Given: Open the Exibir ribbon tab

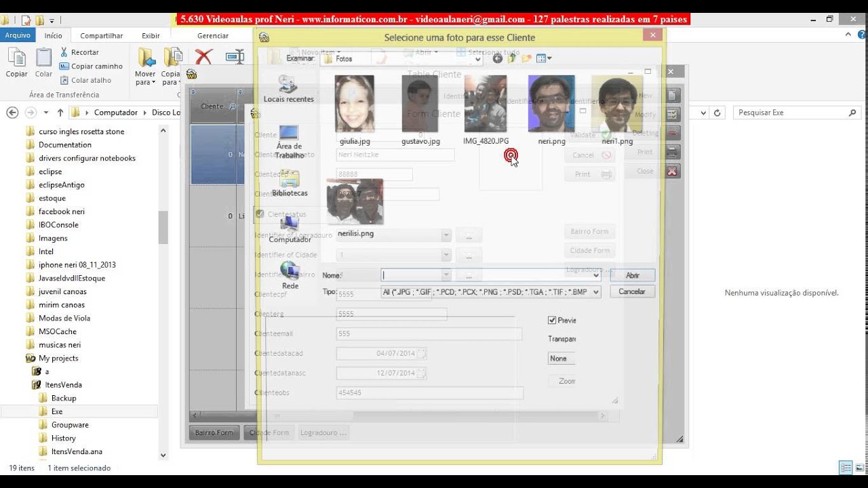Looking at the screenshot, I should coord(151,35).
